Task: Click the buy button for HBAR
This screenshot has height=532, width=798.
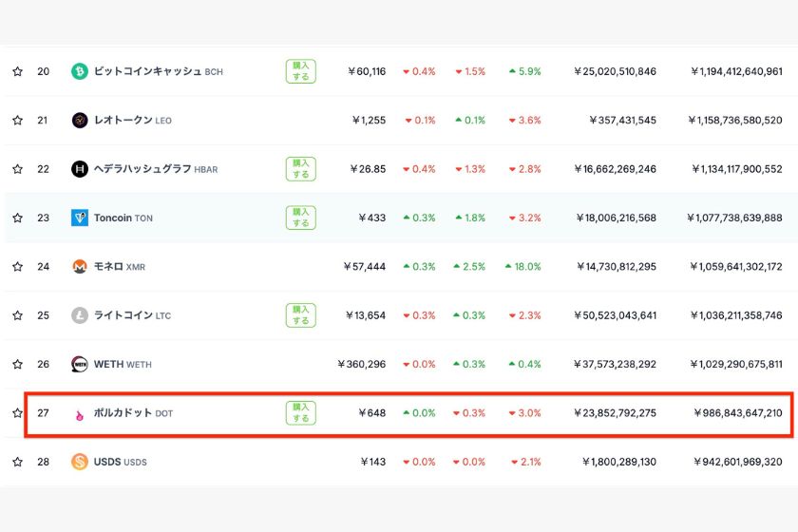Action: coord(301,169)
